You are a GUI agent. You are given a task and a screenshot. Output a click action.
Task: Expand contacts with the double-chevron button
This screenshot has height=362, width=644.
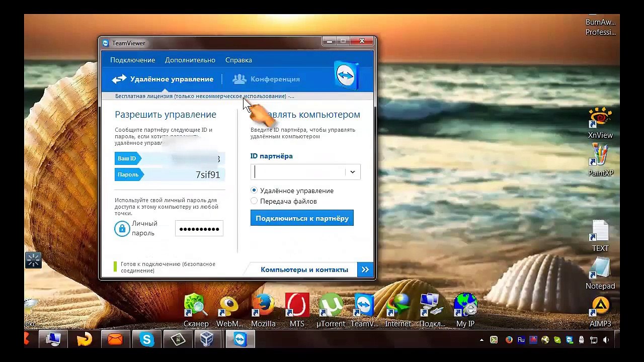click(365, 269)
